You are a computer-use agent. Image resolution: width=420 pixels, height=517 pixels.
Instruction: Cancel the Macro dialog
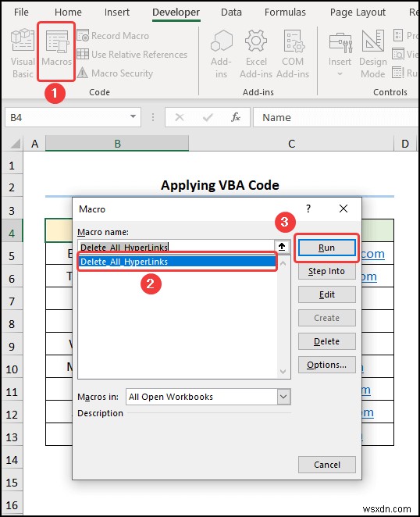pyautogui.click(x=326, y=465)
